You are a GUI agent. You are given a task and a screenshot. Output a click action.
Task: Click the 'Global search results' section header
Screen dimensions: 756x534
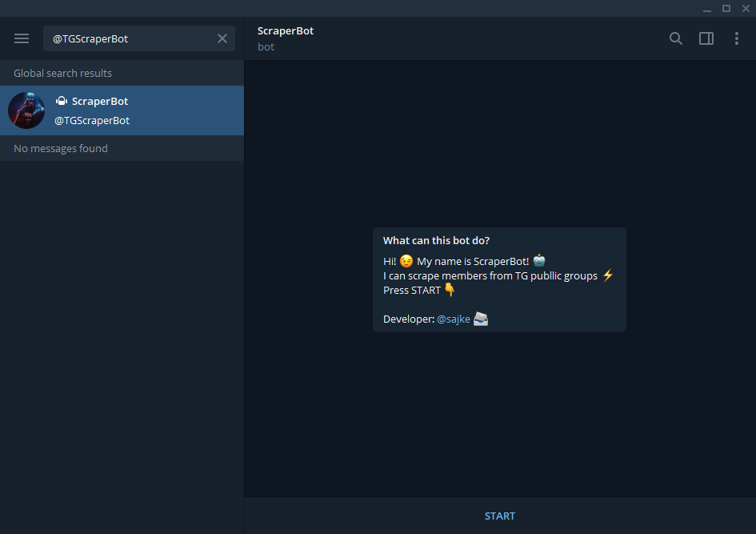(62, 73)
